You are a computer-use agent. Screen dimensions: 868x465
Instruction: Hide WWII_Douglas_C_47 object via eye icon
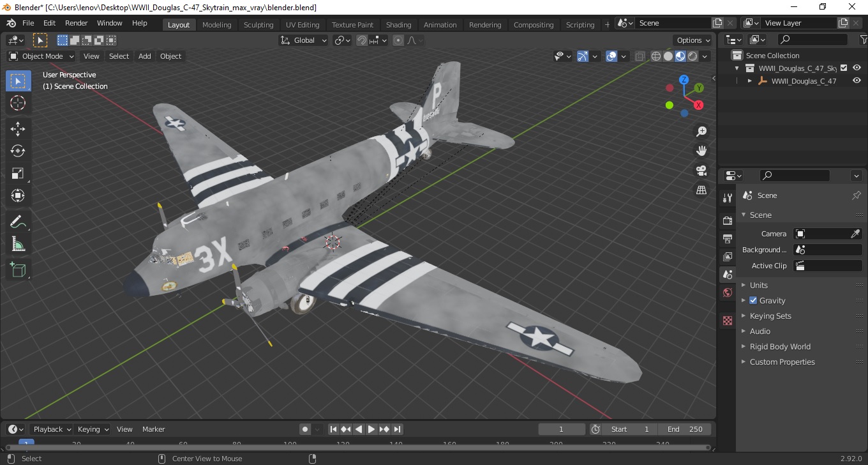[x=857, y=81]
